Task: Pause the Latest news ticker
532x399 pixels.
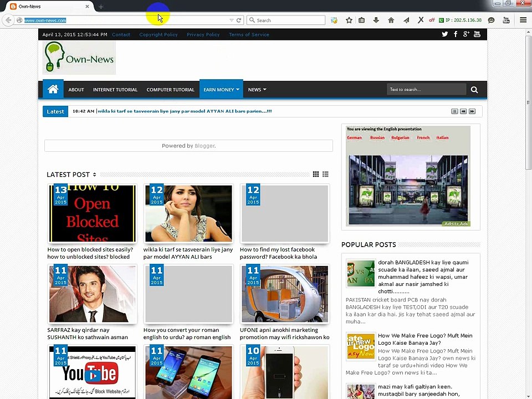Action: point(454,111)
